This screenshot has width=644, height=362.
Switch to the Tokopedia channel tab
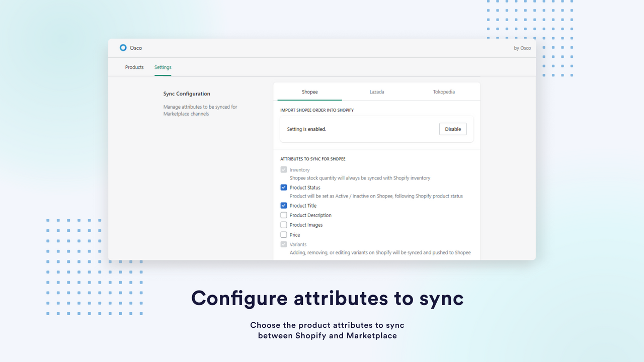click(x=444, y=92)
